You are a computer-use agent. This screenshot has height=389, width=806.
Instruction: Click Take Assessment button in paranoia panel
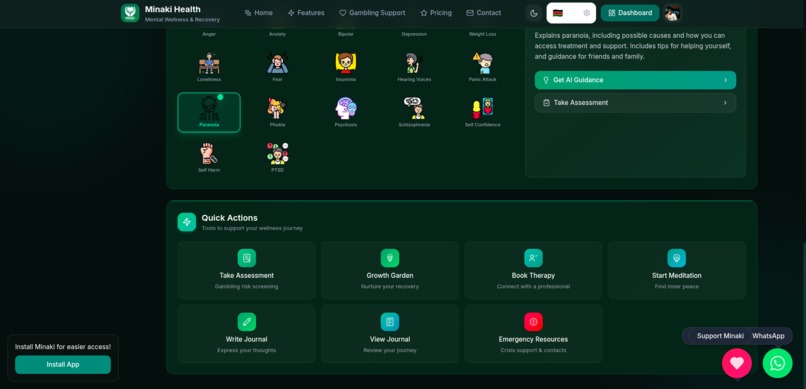pyautogui.click(x=635, y=103)
